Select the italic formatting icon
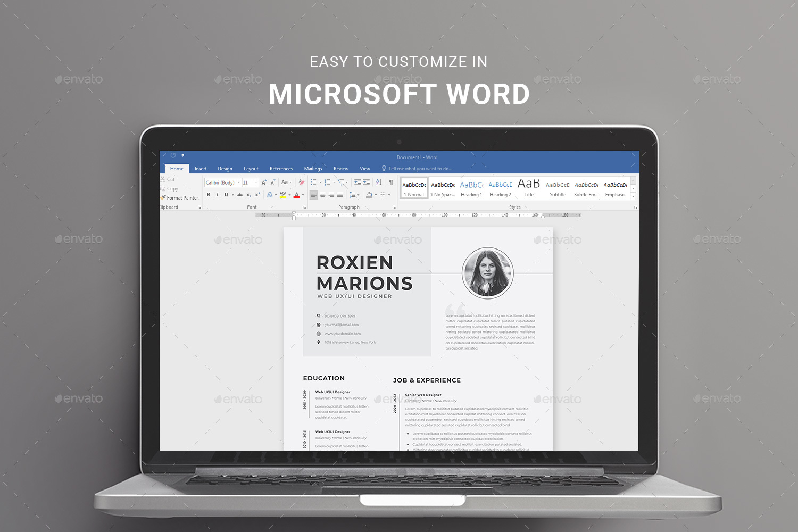Viewport: 798px width, 532px height. tap(218, 195)
